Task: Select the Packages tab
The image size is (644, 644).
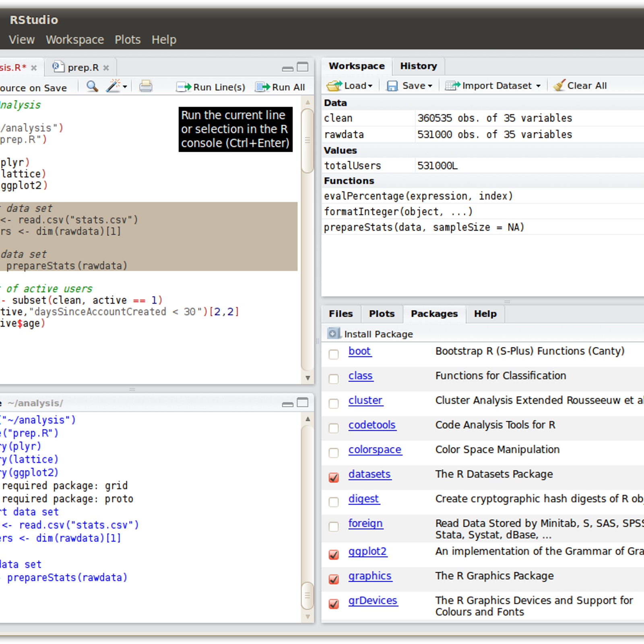Action: [x=434, y=314]
